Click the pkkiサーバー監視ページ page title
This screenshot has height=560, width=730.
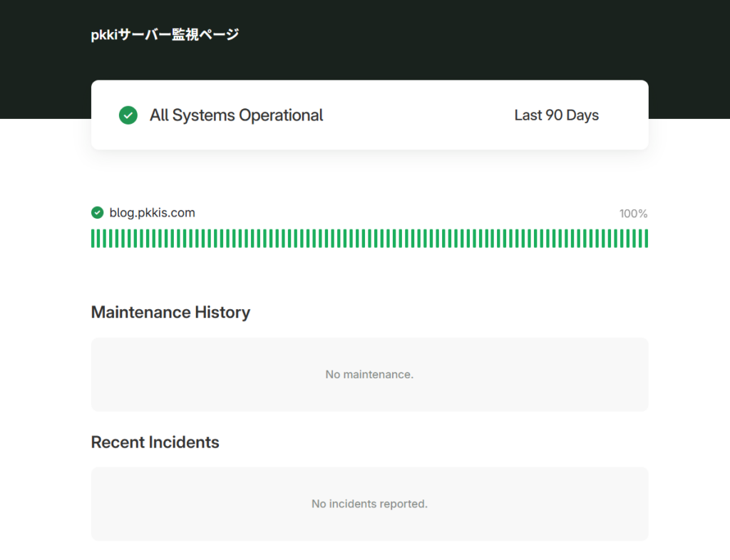click(x=165, y=34)
